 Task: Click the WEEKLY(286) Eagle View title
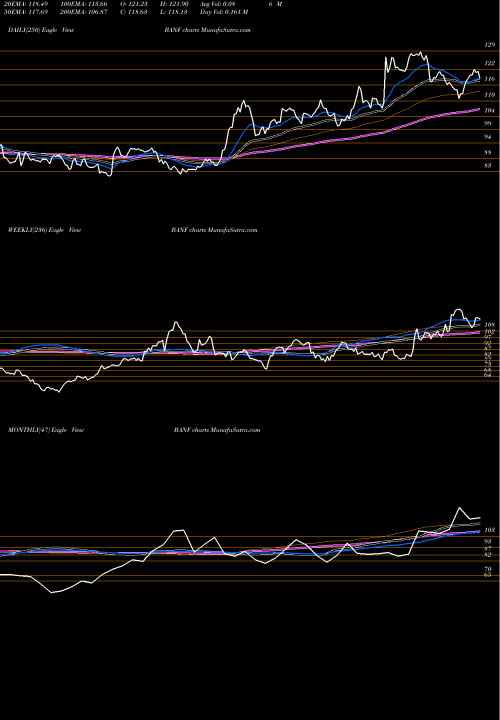45,230
